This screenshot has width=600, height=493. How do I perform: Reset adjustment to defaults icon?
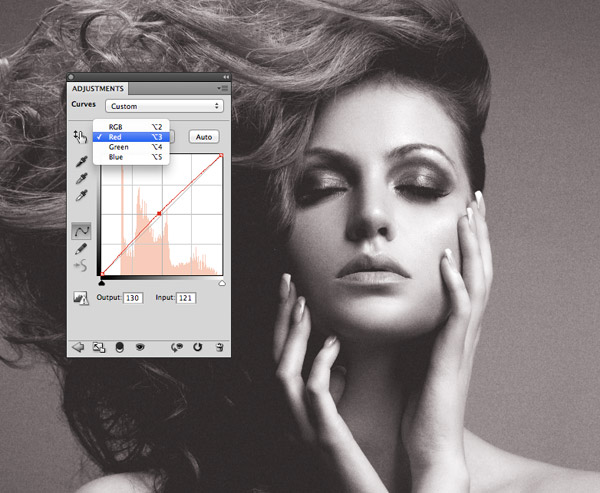coord(197,347)
